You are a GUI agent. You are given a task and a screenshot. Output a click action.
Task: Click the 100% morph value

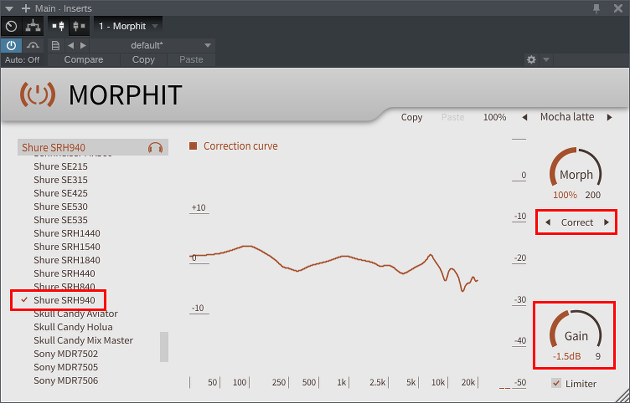point(565,195)
